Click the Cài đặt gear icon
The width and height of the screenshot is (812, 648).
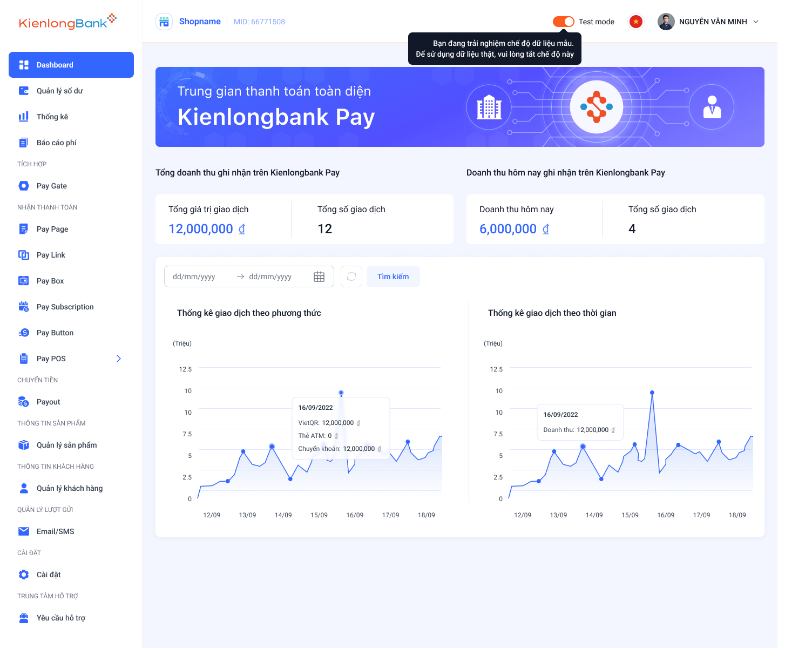[x=24, y=575]
